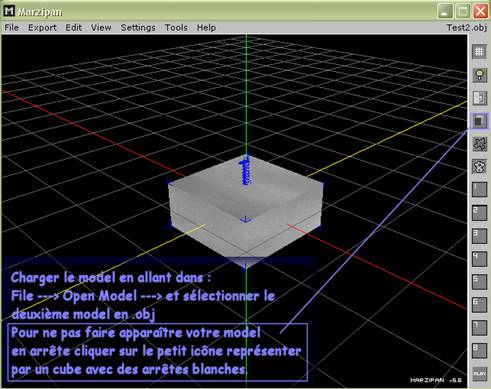Click the PLAY button
491x389 pixels.
click(479, 373)
